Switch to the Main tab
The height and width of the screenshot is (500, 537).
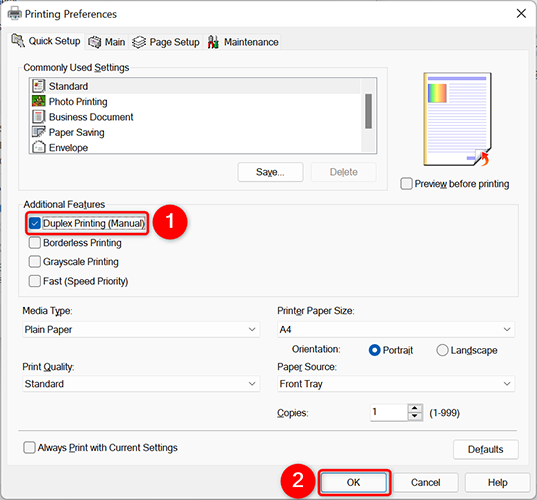pyautogui.click(x=107, y=42)
